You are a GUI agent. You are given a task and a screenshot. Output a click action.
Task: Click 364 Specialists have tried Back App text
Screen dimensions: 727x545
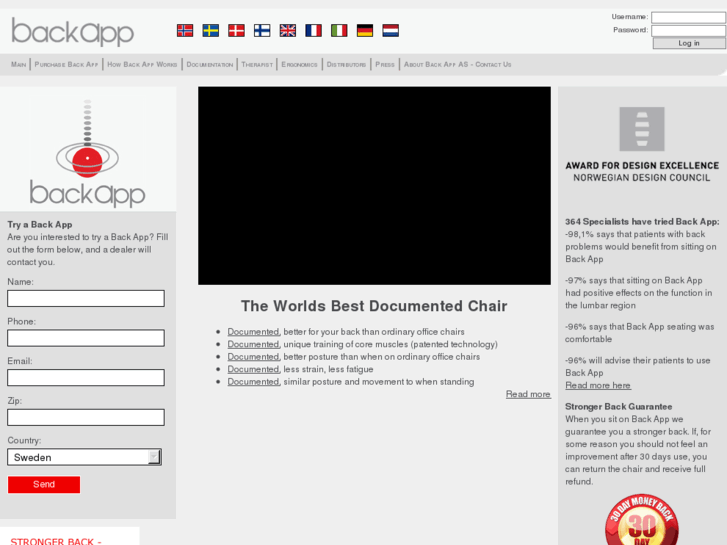coord(642,222)
